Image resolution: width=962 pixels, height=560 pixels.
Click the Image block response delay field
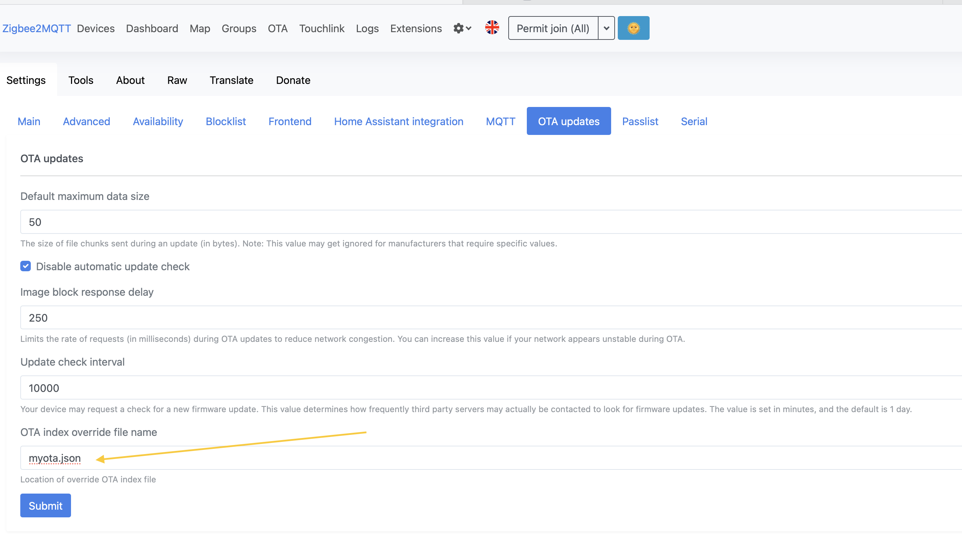491,318
